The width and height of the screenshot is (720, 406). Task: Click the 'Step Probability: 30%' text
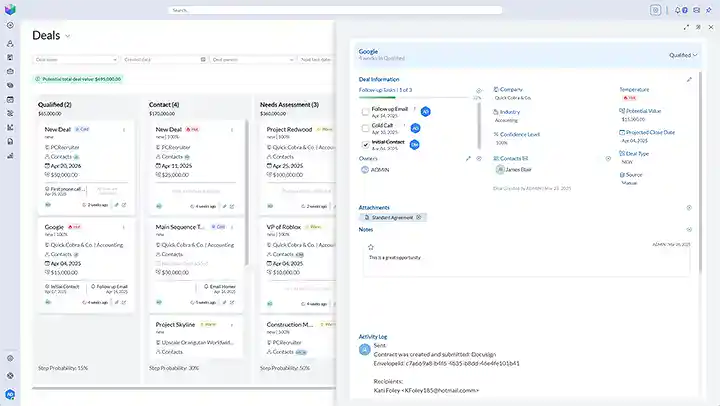174,368
